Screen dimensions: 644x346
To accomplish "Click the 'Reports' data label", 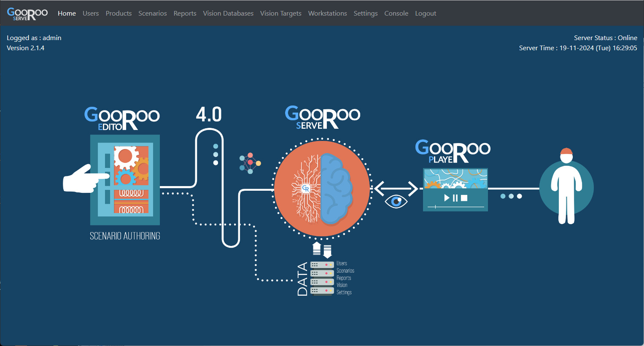I will coord(344,278).
